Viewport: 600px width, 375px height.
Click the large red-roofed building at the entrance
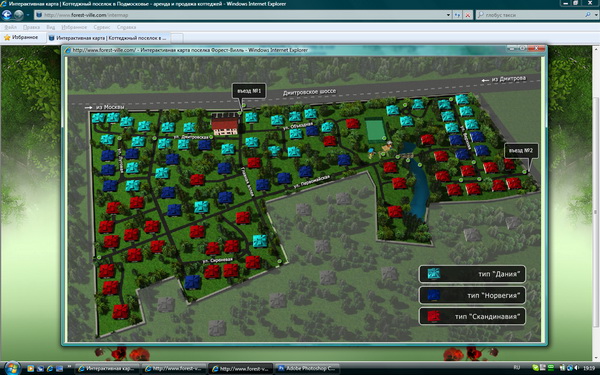click(x=225, y=124)
